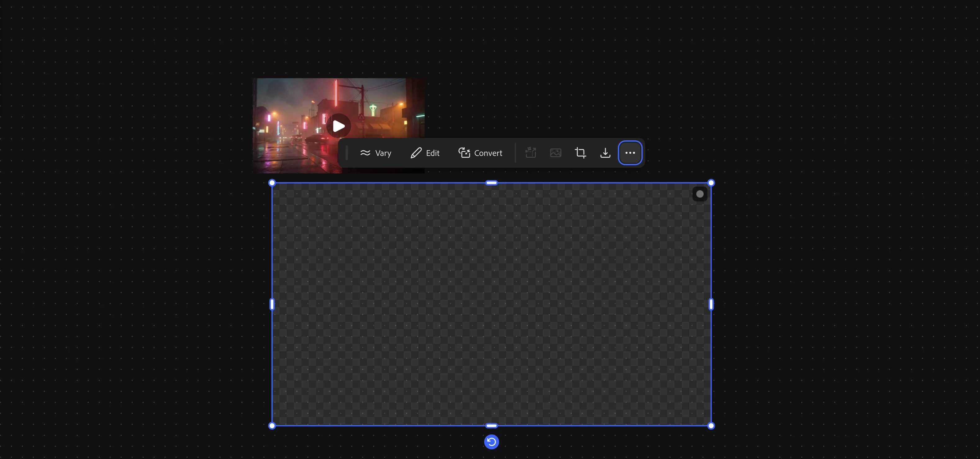
Task: Click the bottom-left corner resize handle
Action: (x=272, y=426)
